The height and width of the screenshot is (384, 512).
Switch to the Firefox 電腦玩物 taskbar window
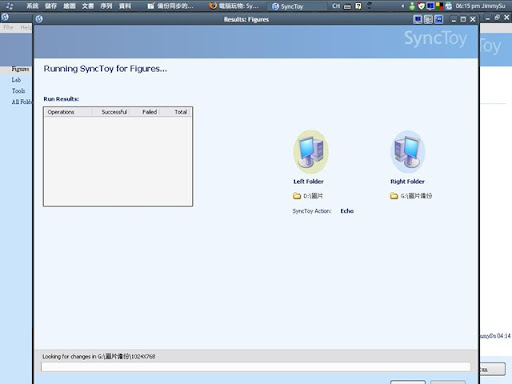pyautogui.click(x=234, y=6)
